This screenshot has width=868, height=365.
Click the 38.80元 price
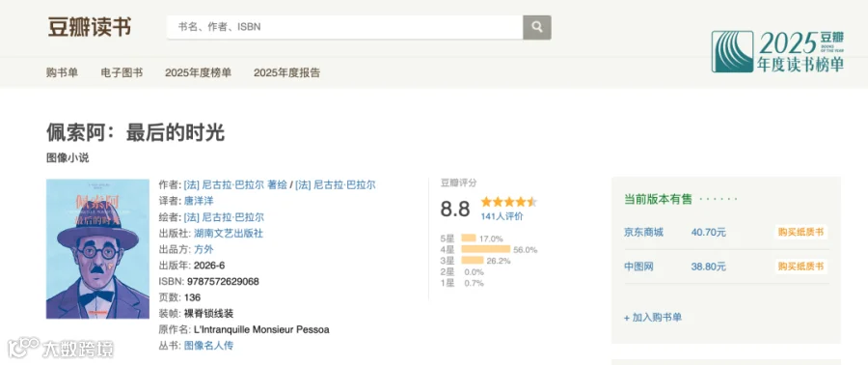tap(709, 267)
